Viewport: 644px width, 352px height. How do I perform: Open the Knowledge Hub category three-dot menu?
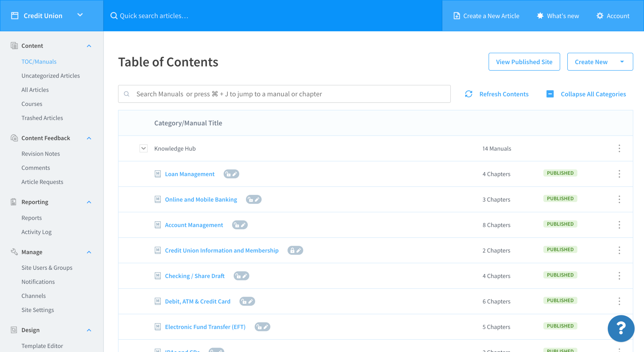coord(619,148)
